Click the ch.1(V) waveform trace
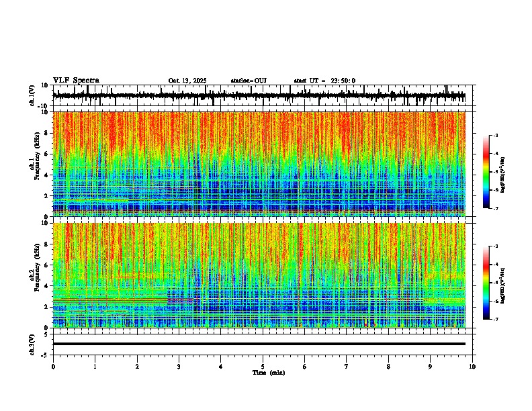Viewport: 532px width, 411px height. click(259, 95)
